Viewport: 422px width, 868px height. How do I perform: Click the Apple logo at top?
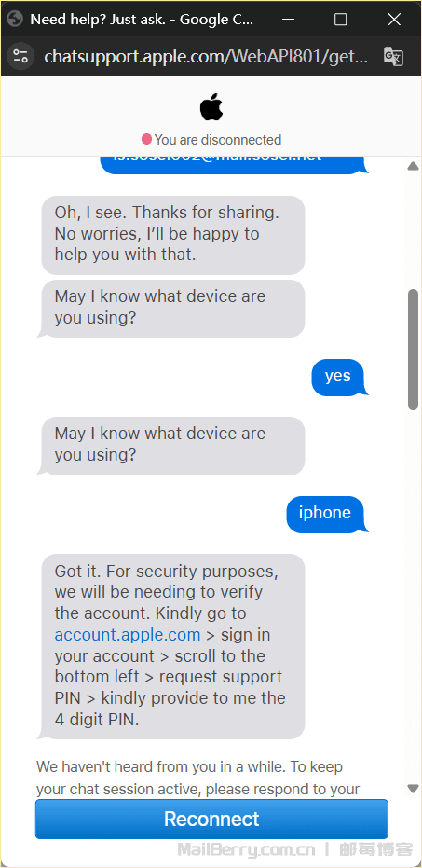click(211, 107)
